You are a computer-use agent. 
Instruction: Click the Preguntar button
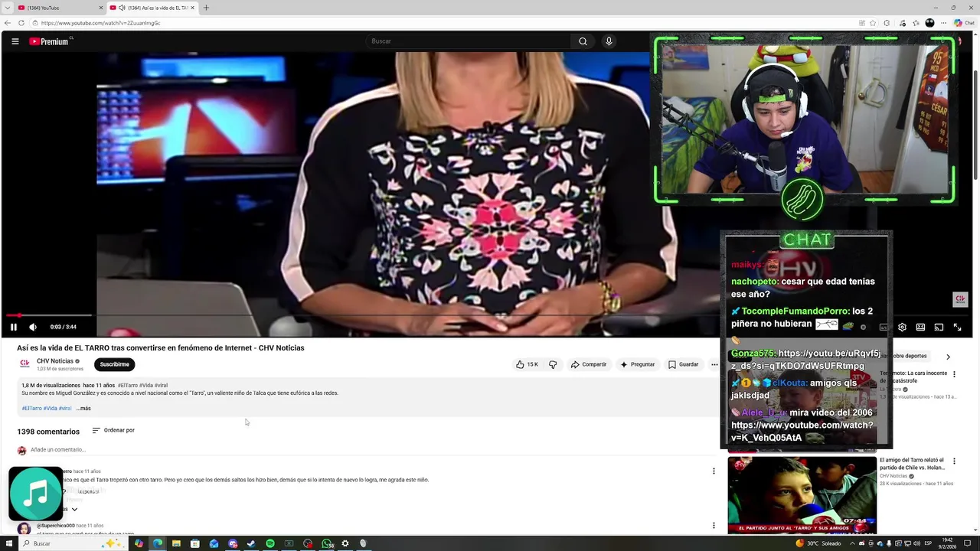coord(637,364)
